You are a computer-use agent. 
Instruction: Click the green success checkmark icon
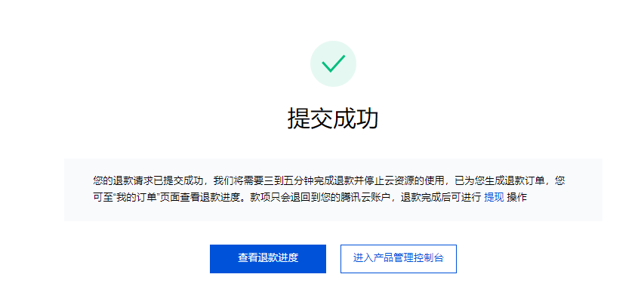click(333, 63)
